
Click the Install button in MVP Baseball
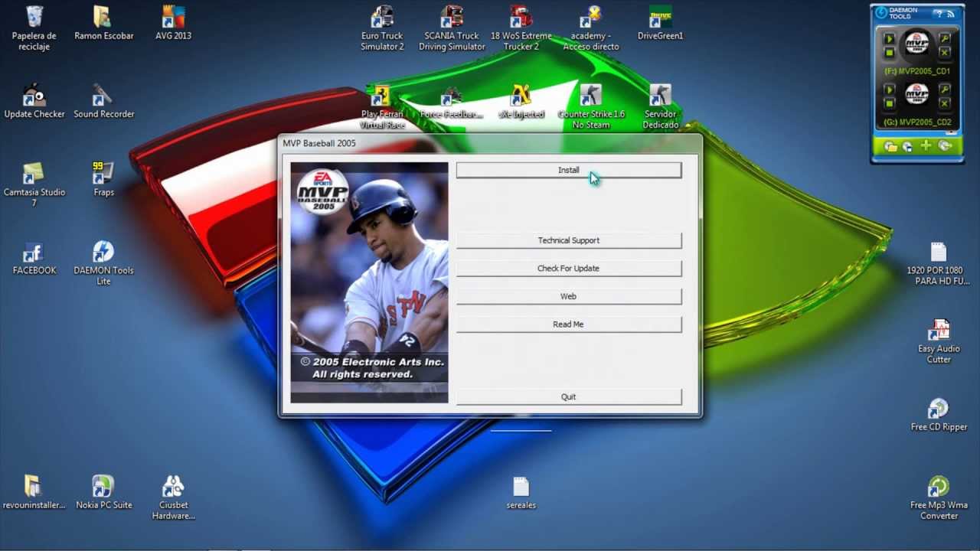click(x=568, y=170)
